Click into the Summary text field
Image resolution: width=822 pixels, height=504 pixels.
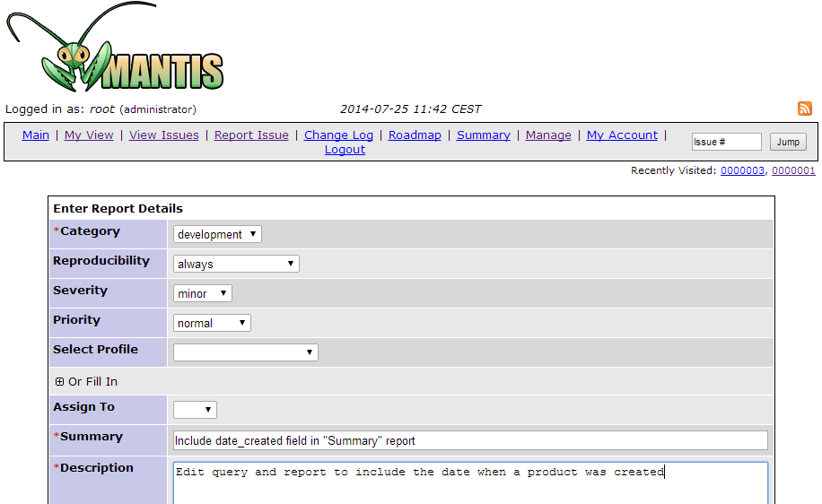470,440
